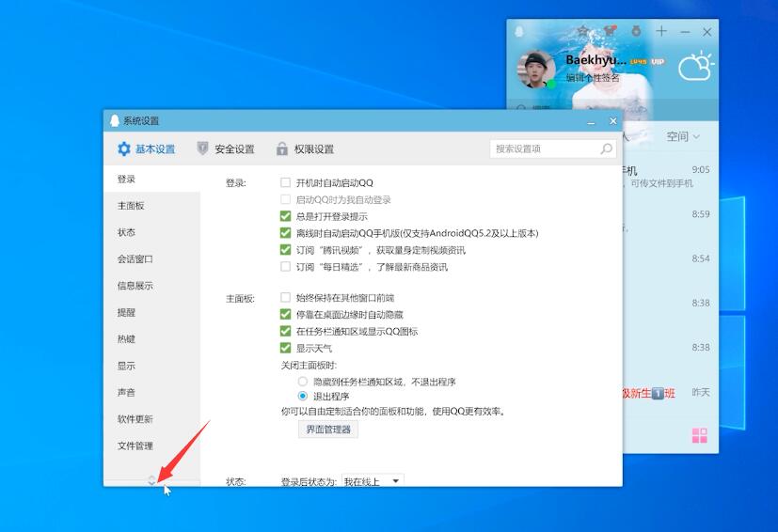The image size is (778, 532).
Task: Uncheck 显示天气 checkbox
Action: pyautogui.click(x=285, y=348)
